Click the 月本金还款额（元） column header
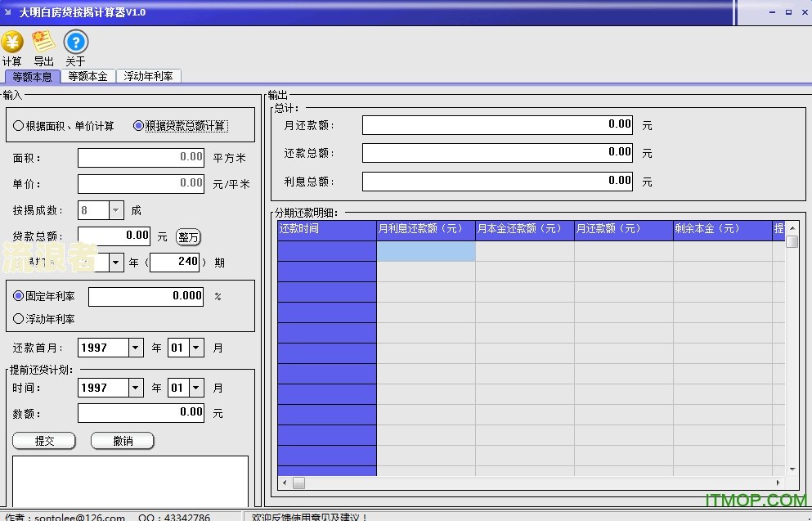This screenshot has height=521, width=812. click(525, 231)
